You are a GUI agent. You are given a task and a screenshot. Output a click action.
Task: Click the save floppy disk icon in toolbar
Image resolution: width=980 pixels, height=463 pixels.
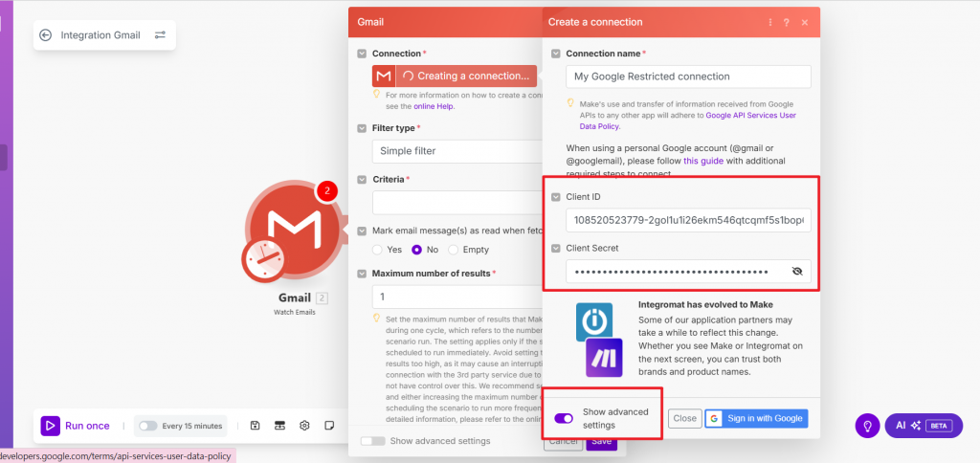(x=255, y=426)
